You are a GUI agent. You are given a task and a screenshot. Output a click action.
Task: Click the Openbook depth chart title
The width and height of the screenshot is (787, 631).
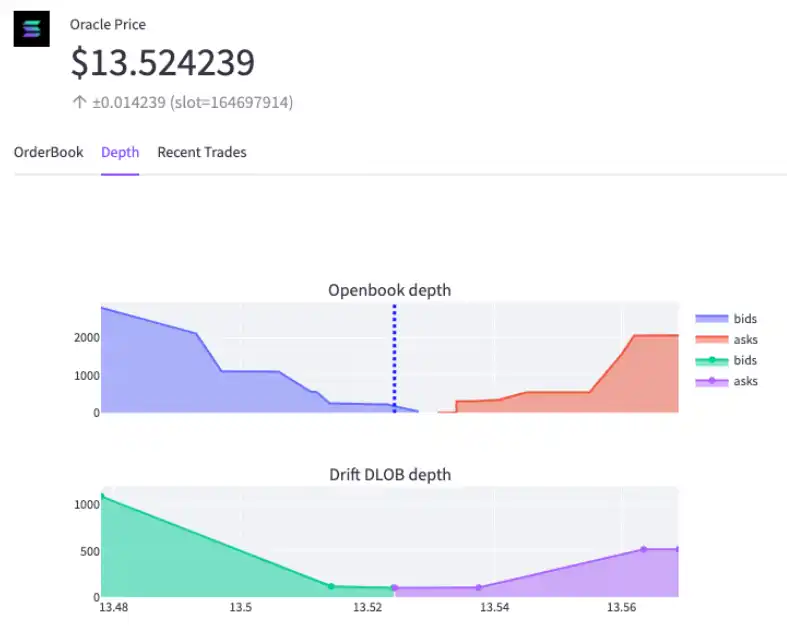(389, 290)
